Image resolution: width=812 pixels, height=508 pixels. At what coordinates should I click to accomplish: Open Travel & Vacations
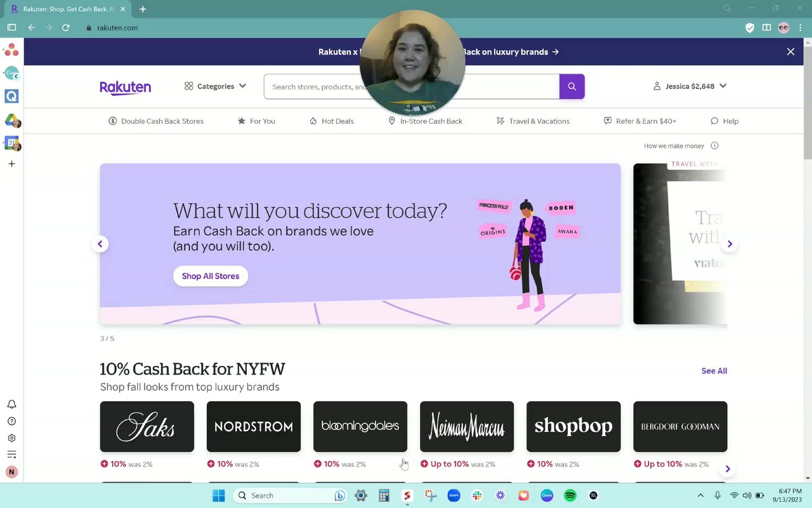(533, 121)
